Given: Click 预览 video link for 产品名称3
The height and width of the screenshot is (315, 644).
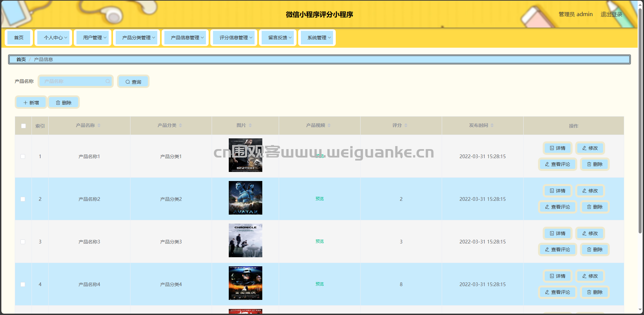Looking at the screenshot, I should click(320, 241).
